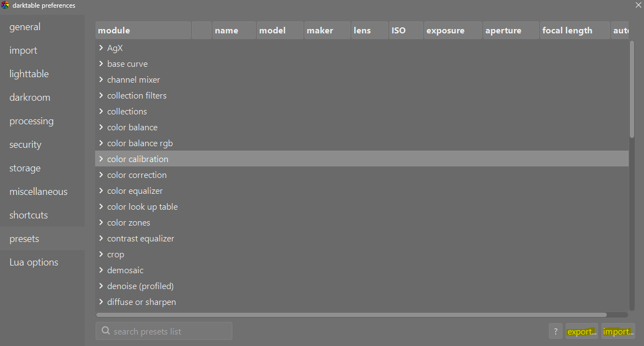The width and height of the screenshot is (644, 346).
Task: Click the magnifier icon in presets search
Action: tap(106, 331)
